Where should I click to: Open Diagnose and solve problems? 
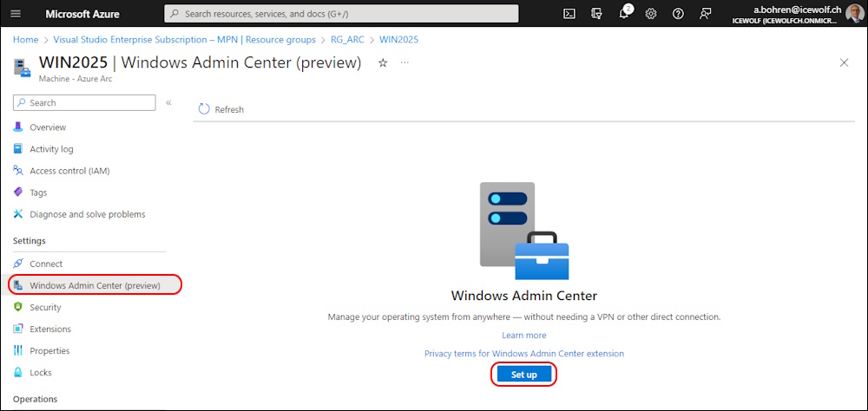88,214
